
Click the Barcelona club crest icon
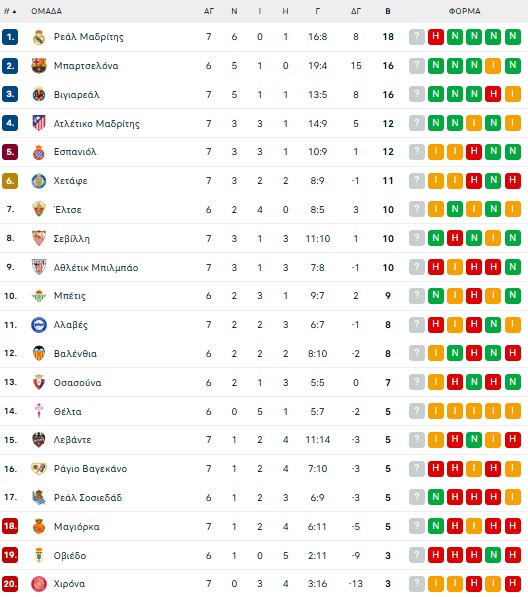point(39,66)
